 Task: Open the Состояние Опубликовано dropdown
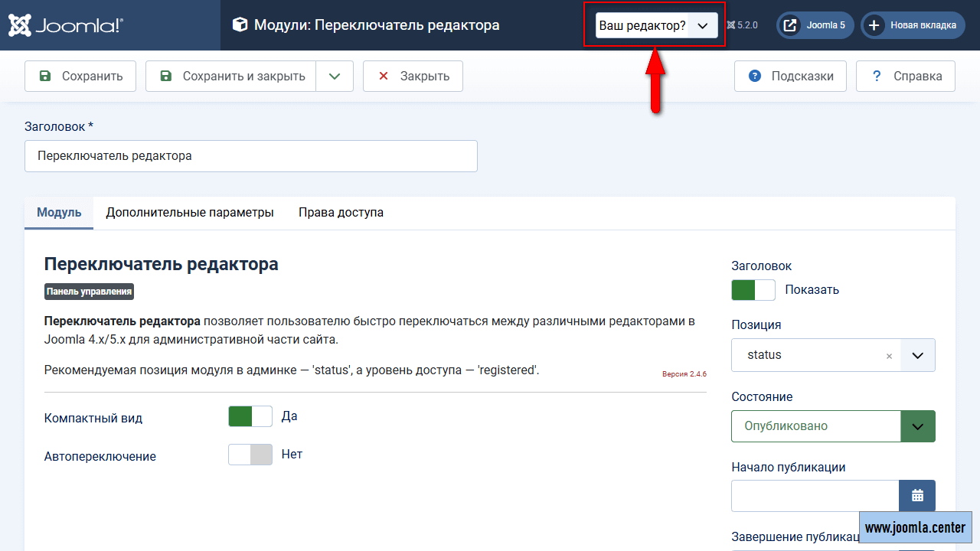click(832, 426)
